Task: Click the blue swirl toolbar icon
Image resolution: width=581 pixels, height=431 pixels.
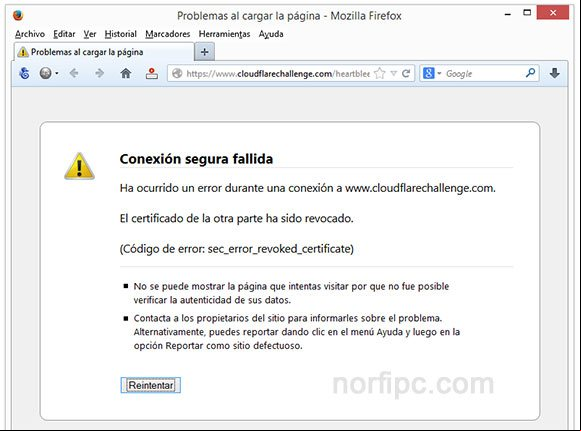Action: 24,73
